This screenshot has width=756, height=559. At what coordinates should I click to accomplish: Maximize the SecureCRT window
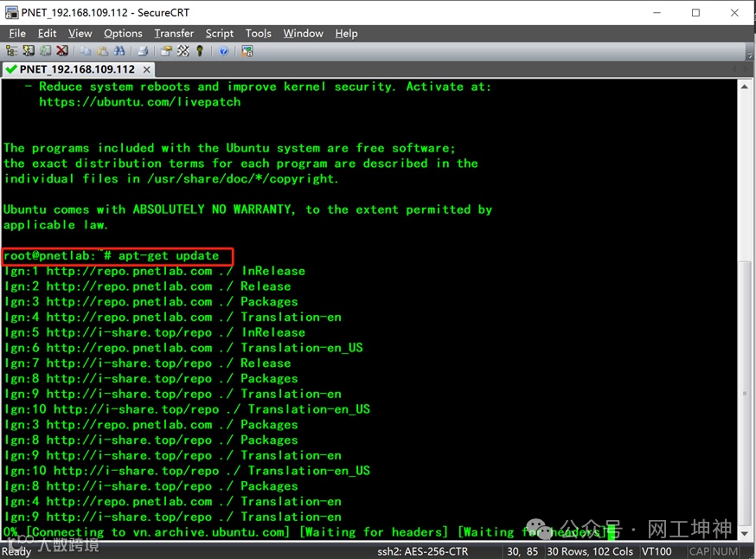coord(695,12)
